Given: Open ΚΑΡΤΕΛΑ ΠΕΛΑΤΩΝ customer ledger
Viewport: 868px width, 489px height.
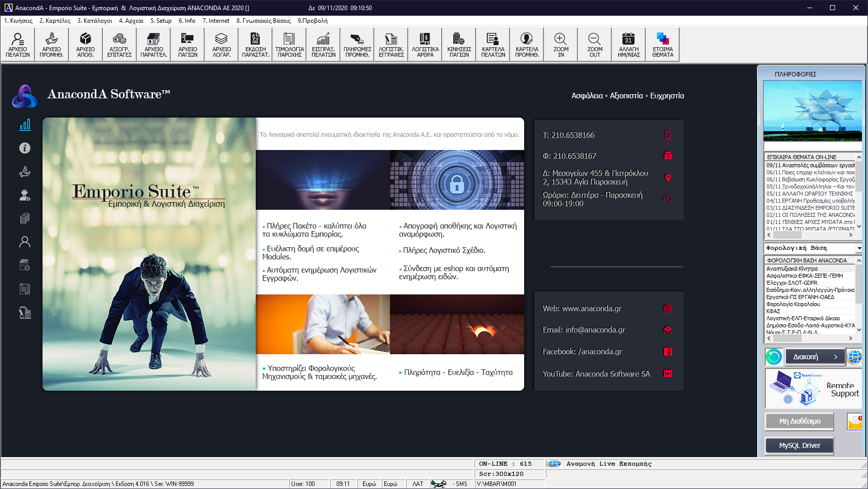Looking at the screenshot, I should (493, 45).
